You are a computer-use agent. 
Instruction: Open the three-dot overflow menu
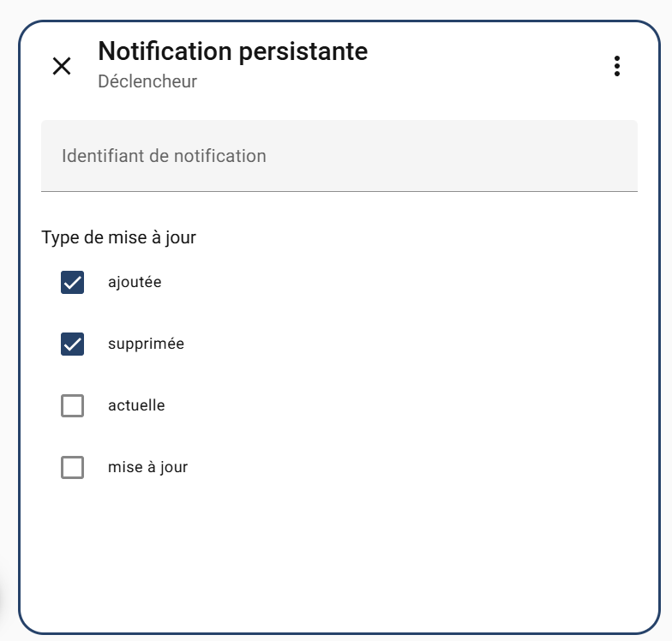tap(617, 66)
